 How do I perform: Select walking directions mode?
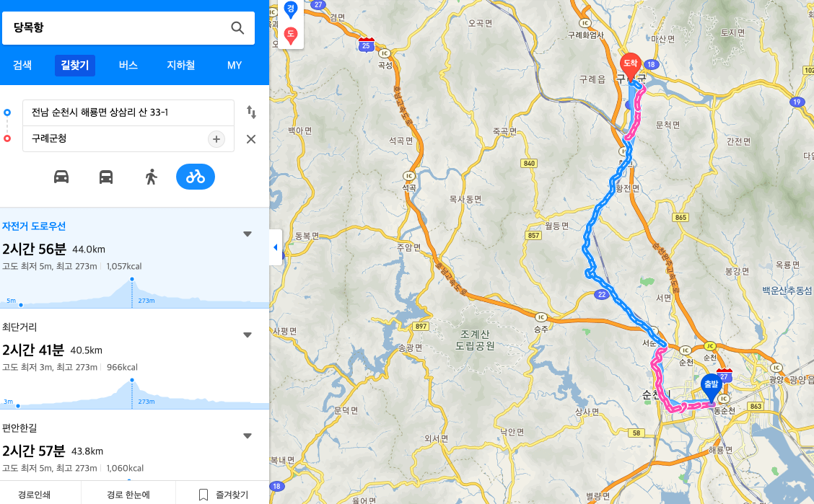click(x=151, y=177)
